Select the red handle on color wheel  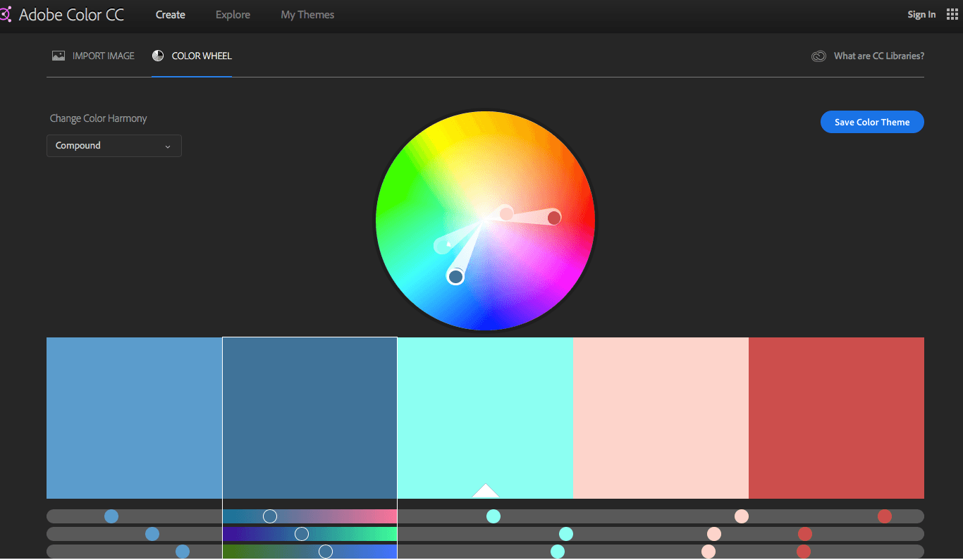tap(554, 218)
